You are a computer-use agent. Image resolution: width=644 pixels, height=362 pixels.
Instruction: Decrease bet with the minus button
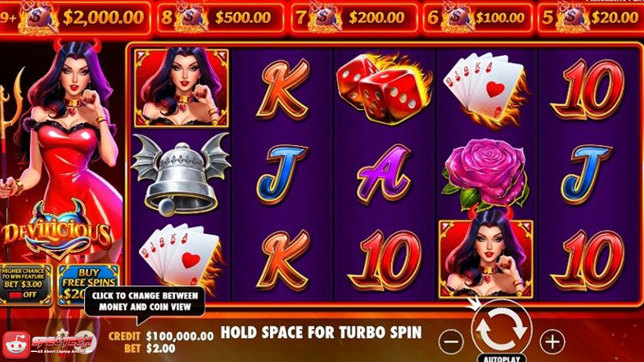tap(451, 342)
